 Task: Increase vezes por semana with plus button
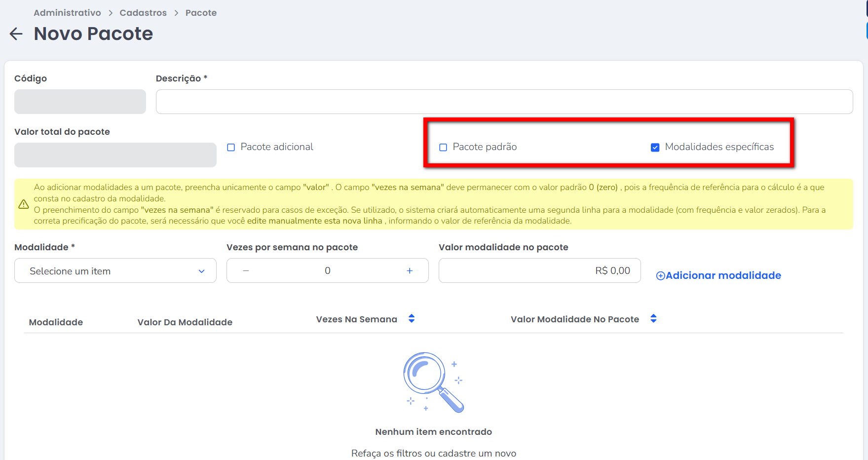click(410, 271)
